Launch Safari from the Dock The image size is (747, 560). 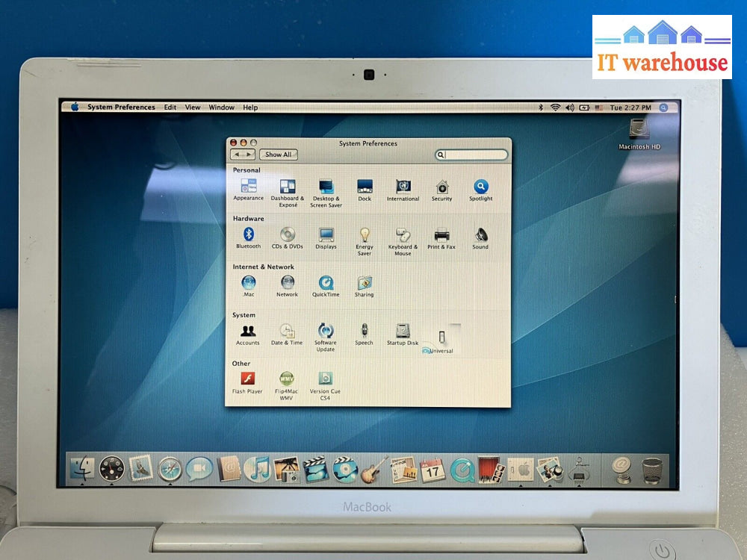(170, 469)
